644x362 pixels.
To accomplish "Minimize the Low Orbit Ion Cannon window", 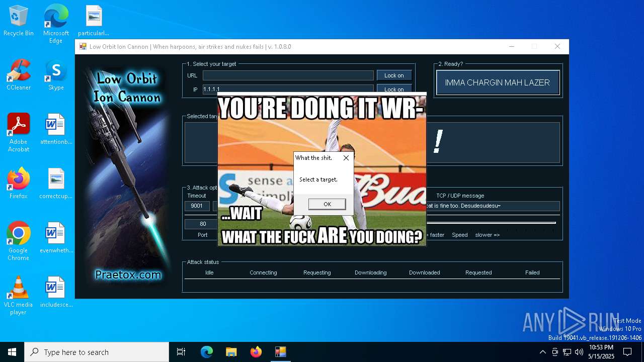I will tap(512, 47).
